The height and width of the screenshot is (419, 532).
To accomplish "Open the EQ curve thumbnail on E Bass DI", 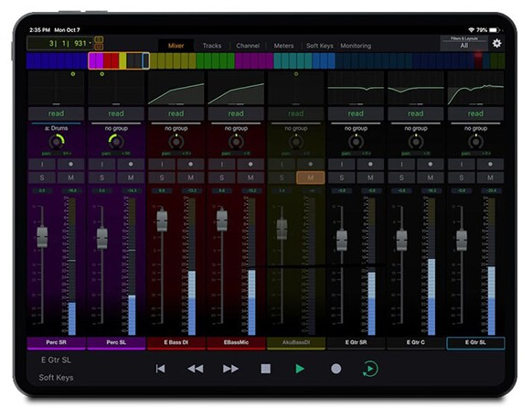I will click(x=176, y=88).
